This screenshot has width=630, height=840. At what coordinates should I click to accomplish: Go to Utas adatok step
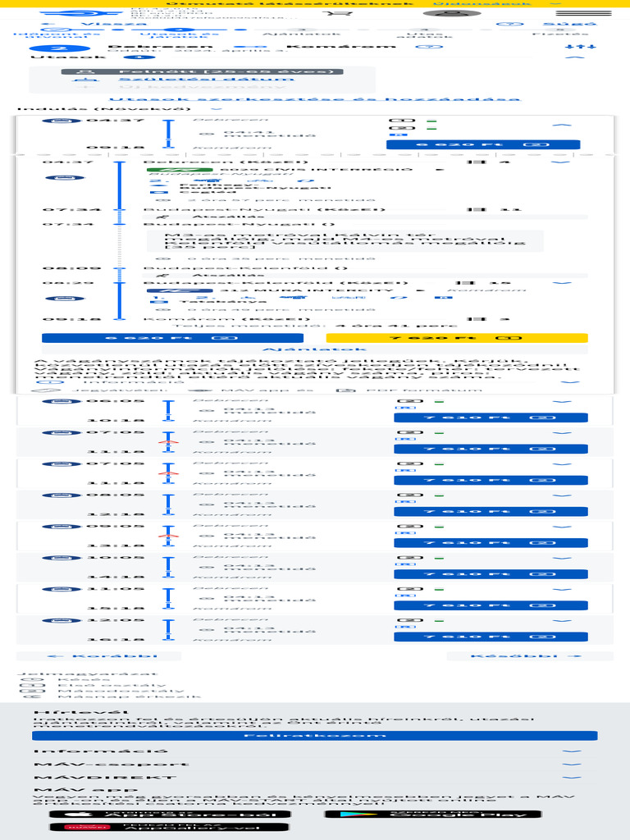coord(425,34)
